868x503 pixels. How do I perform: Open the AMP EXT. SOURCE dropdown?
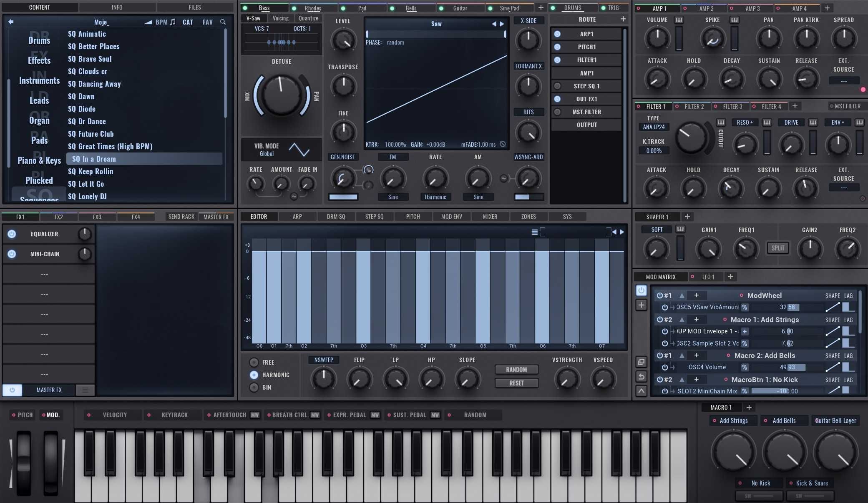[x=844, y=81]
